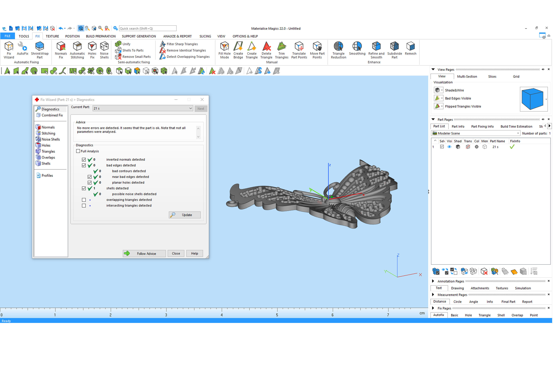Collapse the Part Pages panel
The width and height of the screenshot is (555, 392).
[433, 119]
